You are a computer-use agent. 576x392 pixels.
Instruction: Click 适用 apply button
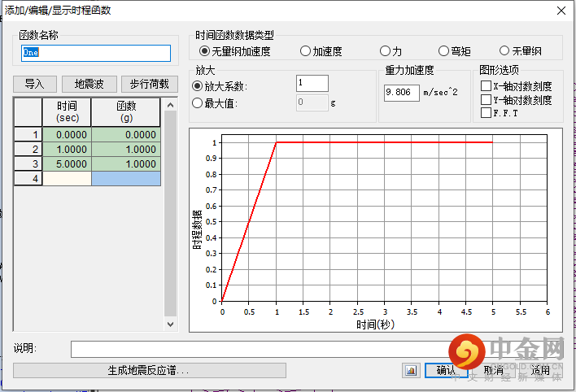(540, 370)
